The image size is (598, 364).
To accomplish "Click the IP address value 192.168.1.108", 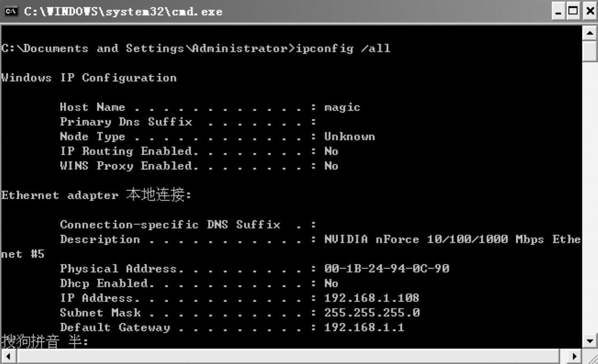I will [x=371, y=298].
